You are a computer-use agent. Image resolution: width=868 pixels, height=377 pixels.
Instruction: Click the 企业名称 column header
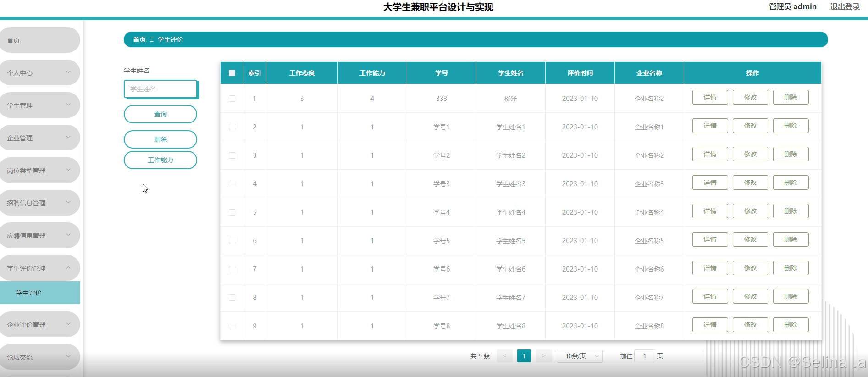click(x=649, y=73)
